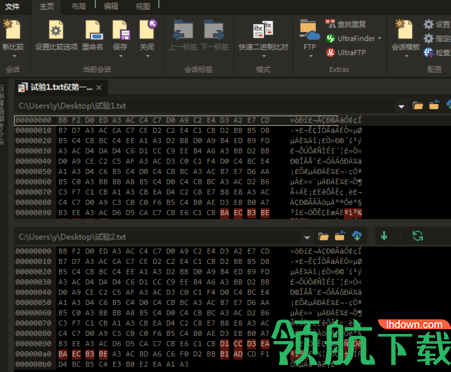Image resolution: width=451 pixels, height=372 pixels.
Task: Open path history dropdown for 试验2.txt
Action: [x=307, y=238]
